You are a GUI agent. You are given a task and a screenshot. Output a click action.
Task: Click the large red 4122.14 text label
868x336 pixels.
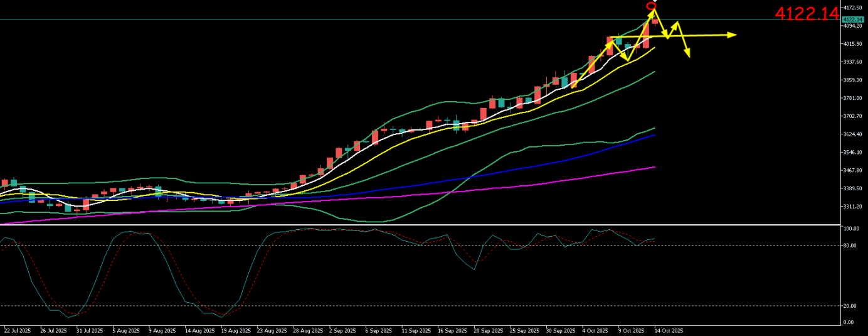(x=806, y=13)
